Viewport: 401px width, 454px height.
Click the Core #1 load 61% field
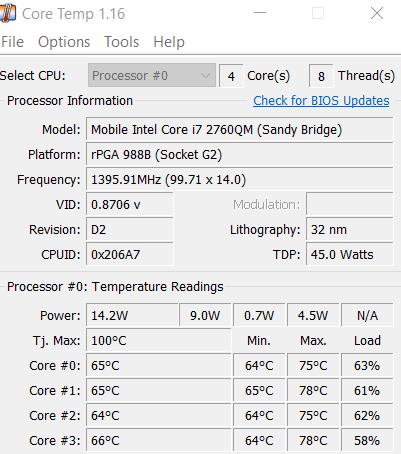367,390
